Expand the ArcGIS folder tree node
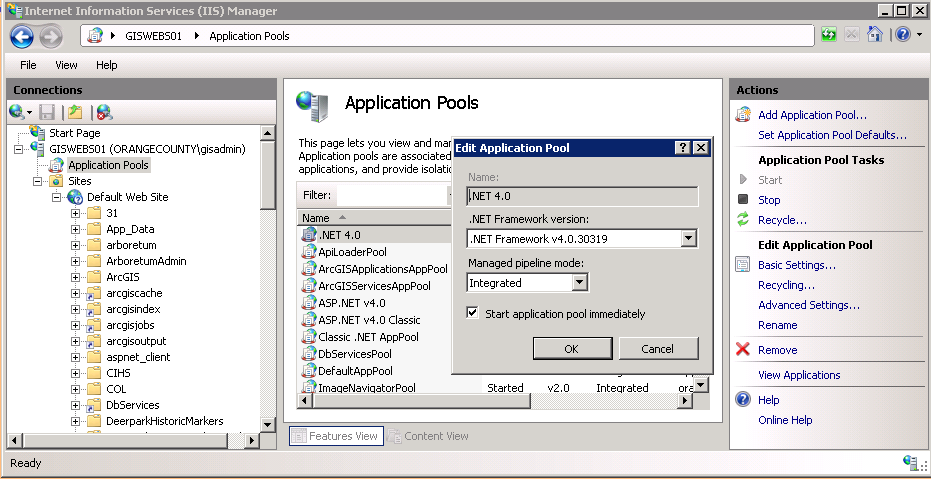The width and height of the screenshot is (931, 479). click(x=76, y=277)
